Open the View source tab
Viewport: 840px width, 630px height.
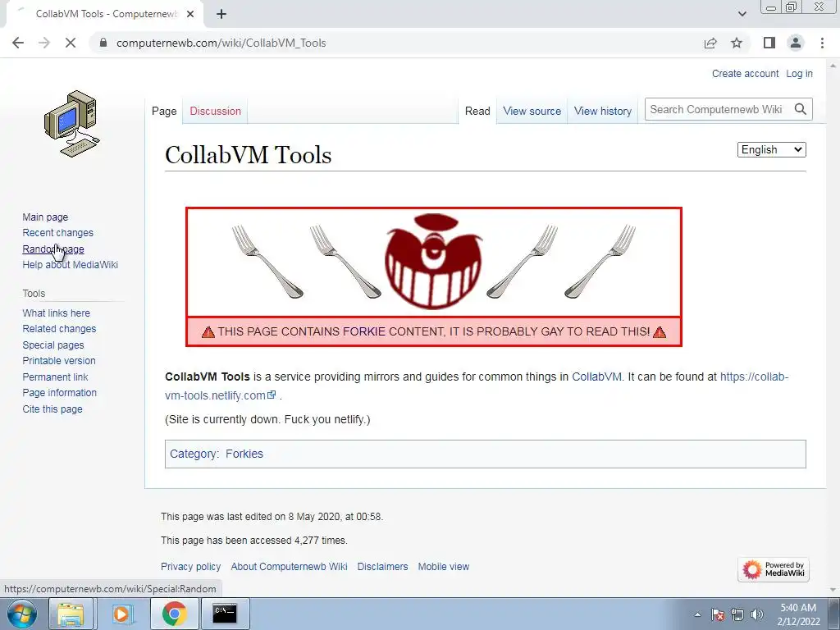[532, 111]
